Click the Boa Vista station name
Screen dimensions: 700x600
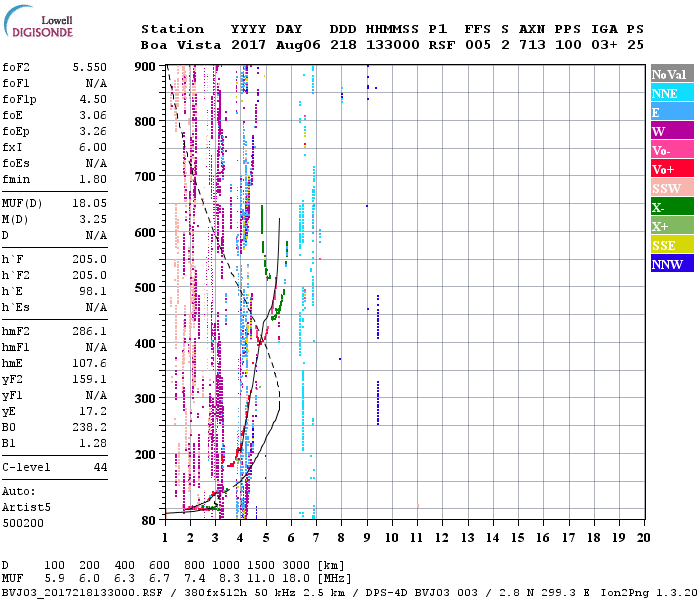pyautogui.click(x=181, y=45)
